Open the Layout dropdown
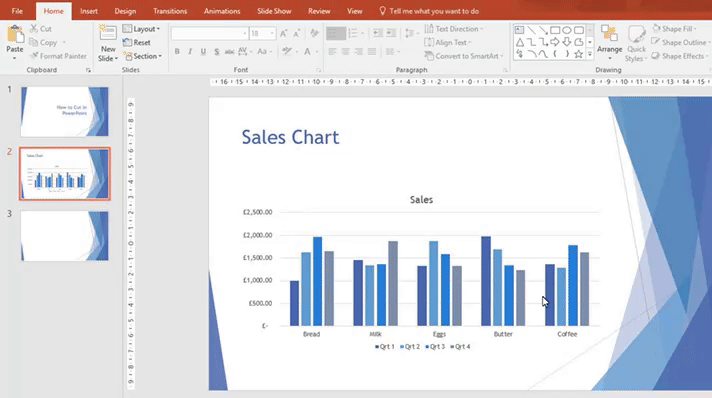The image size is (712, 398). pos(141,29)
